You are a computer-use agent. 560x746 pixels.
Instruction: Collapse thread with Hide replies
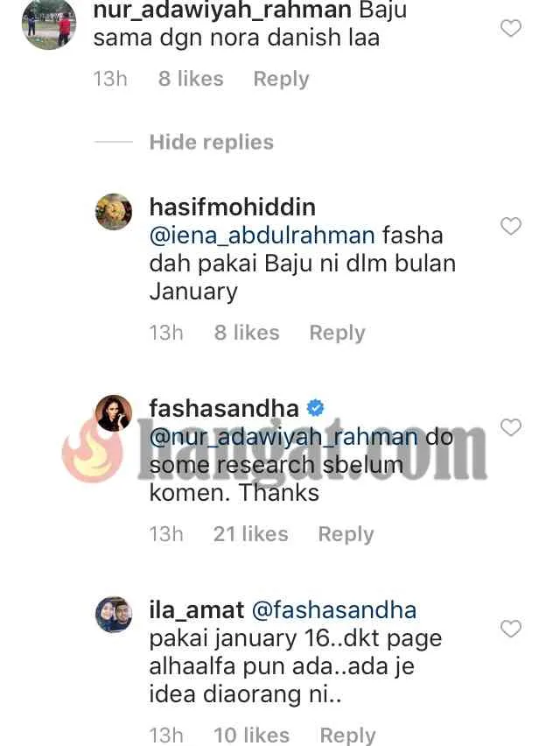[x=212, y=142]
